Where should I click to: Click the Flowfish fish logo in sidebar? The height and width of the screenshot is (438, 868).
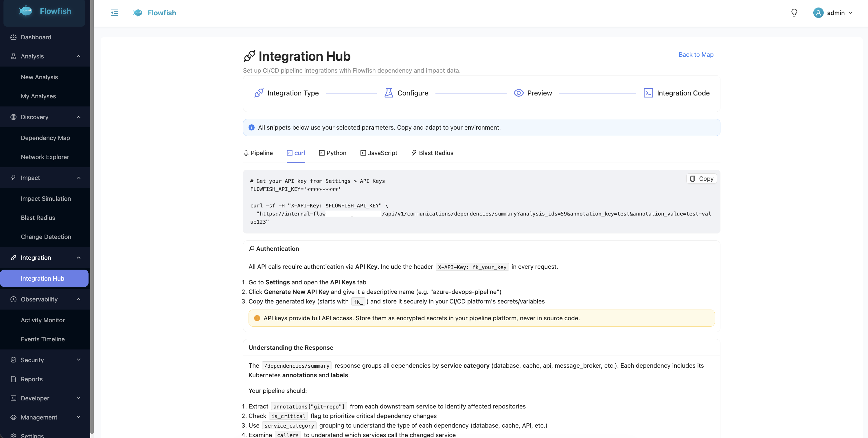tap(25, 11)
